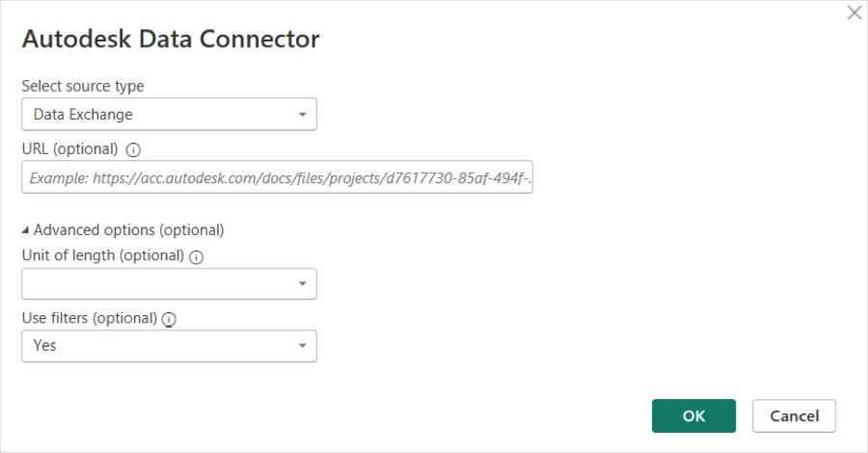868x453 pixels.
Task: Click the Advanced options (optional) label text
Action: click(x=128, y=230)
